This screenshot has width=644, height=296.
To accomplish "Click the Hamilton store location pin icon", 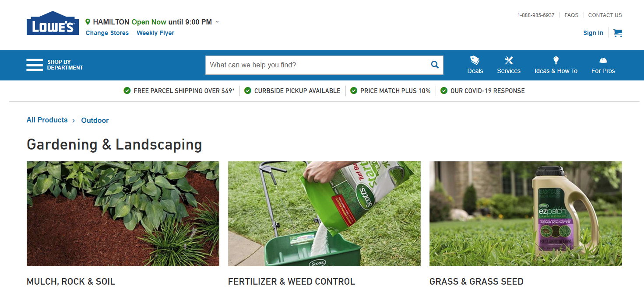I will [88, 22].
